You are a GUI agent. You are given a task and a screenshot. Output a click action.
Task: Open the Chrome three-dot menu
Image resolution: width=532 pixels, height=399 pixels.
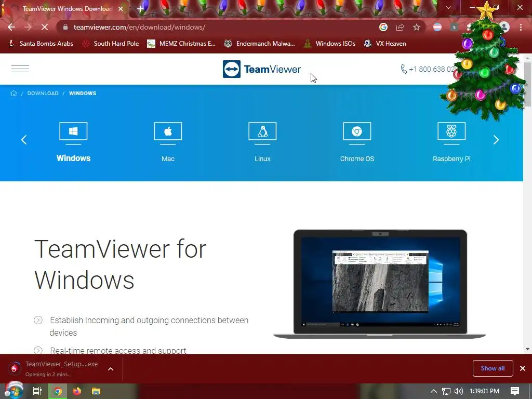pos(521,27)
